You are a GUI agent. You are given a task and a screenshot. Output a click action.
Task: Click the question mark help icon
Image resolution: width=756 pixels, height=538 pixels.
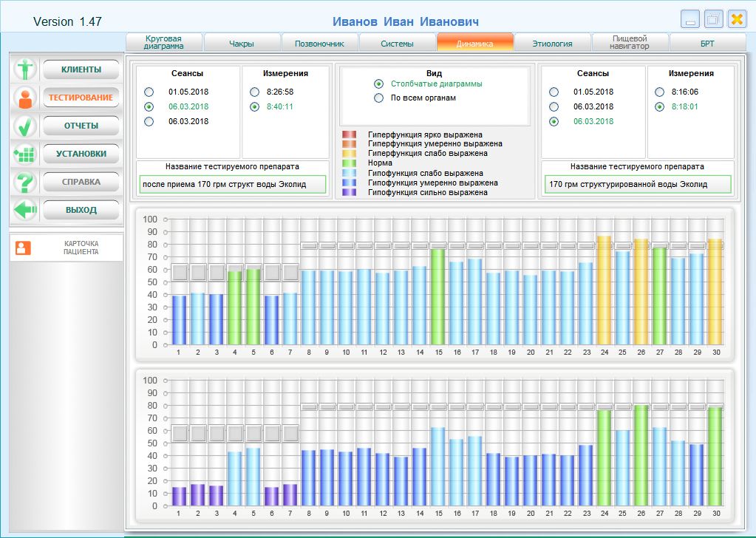coord(26,182)
